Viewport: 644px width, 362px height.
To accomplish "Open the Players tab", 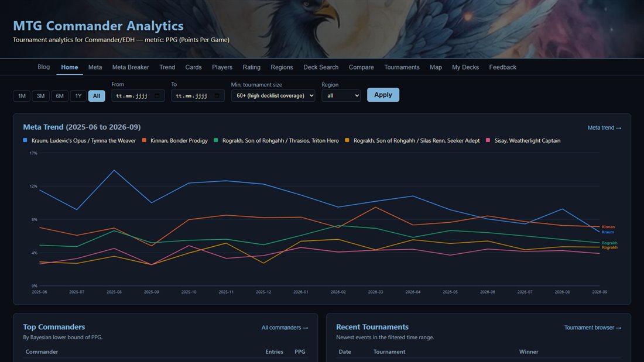I will tap(222, 67).
